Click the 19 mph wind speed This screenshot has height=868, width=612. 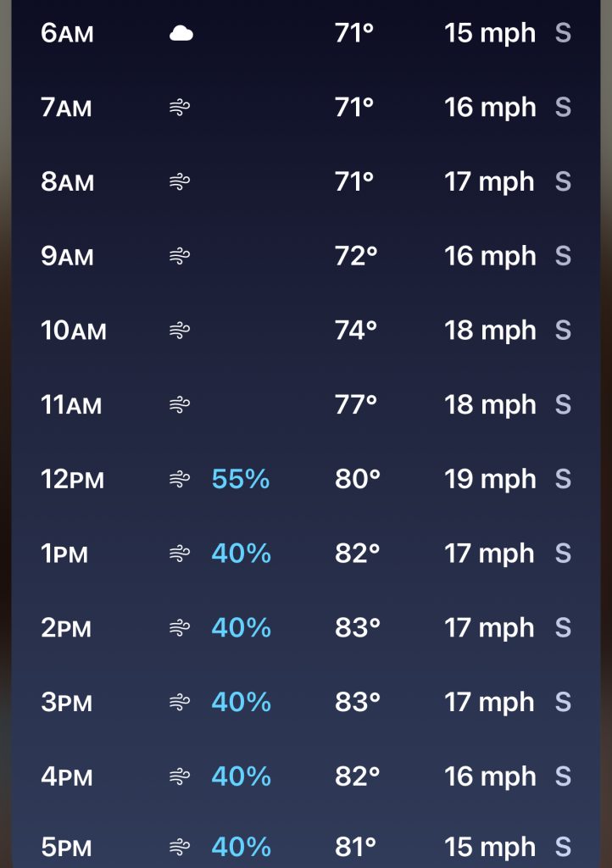(x=490, y=480)
